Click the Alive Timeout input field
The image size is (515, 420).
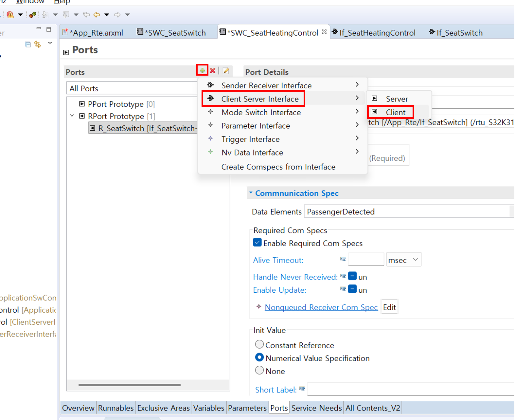pos(366,260)
